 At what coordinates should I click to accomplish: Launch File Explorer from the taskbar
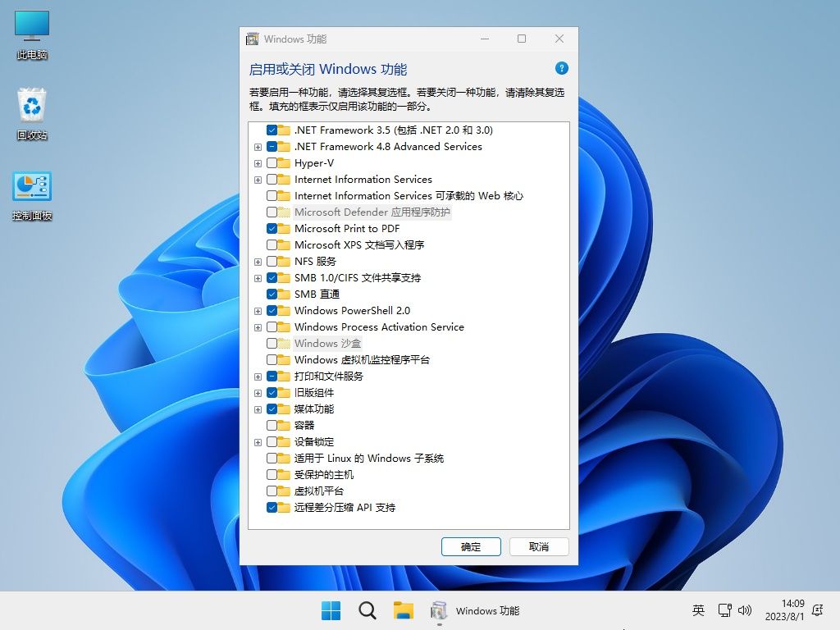coord(404,610)
